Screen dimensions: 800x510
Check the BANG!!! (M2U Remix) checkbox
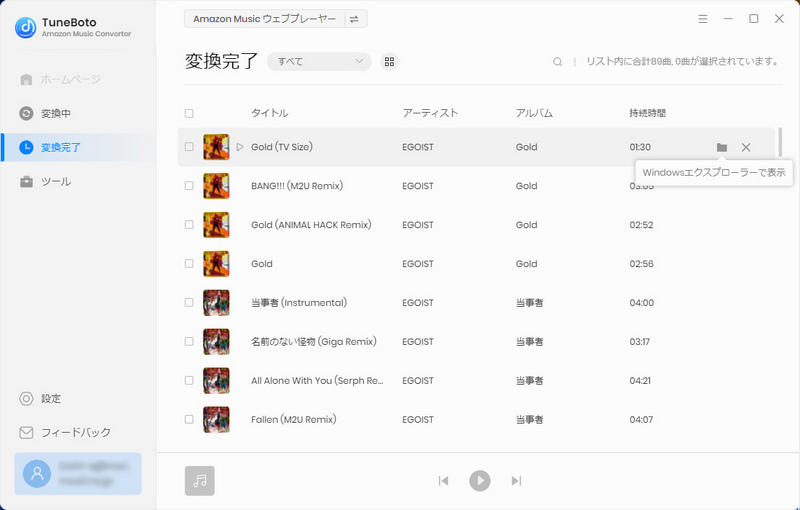pyautogui.click(x=189, y=186)
